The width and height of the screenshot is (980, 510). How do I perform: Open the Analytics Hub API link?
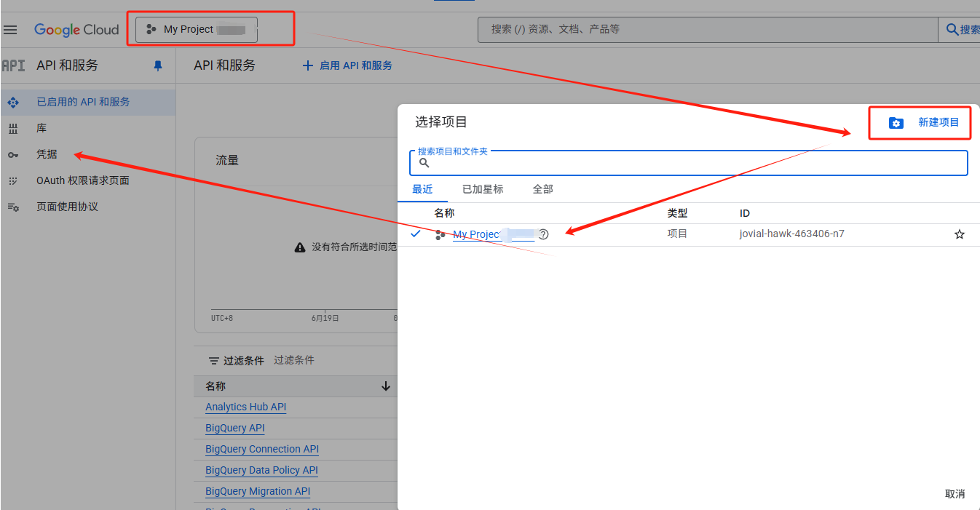(246, 407)
